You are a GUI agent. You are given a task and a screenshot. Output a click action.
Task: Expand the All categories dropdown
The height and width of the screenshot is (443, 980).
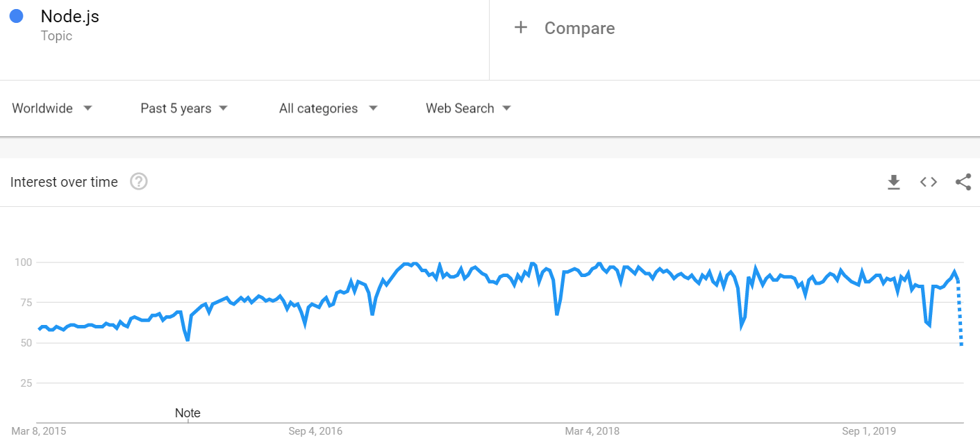(318, 108)
